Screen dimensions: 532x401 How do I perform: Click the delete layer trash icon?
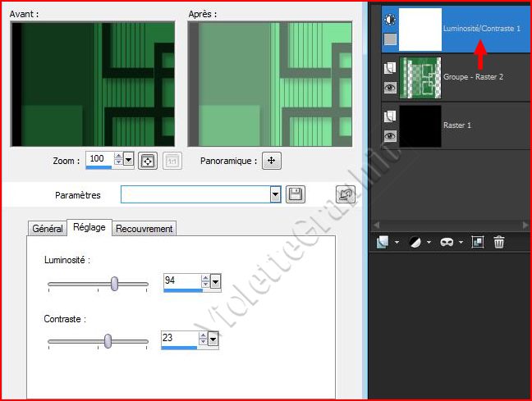[x=498, y=242]
